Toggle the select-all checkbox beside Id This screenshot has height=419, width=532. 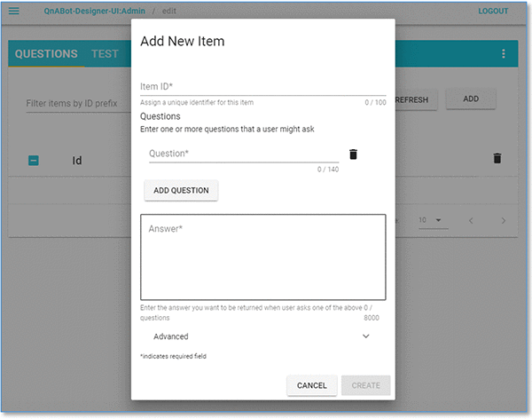(x=34, y=161)
